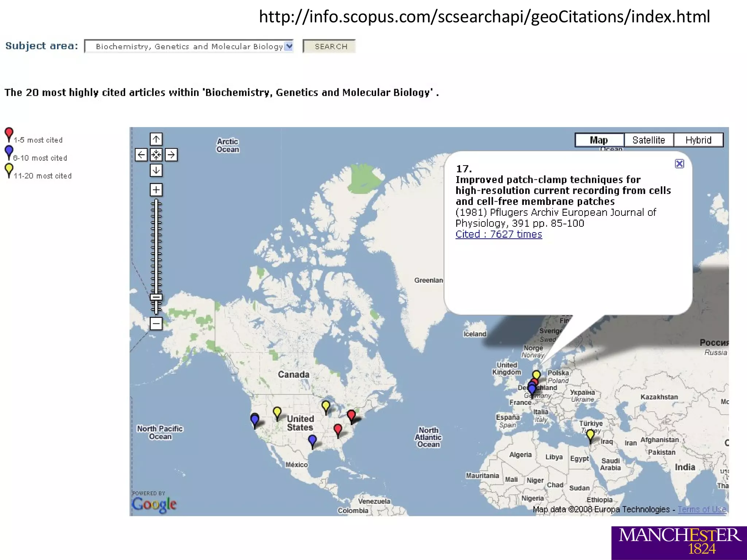This screenshot has width=747, height=560.
Task: Click the 'Canada' map label
Action: (294, 374)
